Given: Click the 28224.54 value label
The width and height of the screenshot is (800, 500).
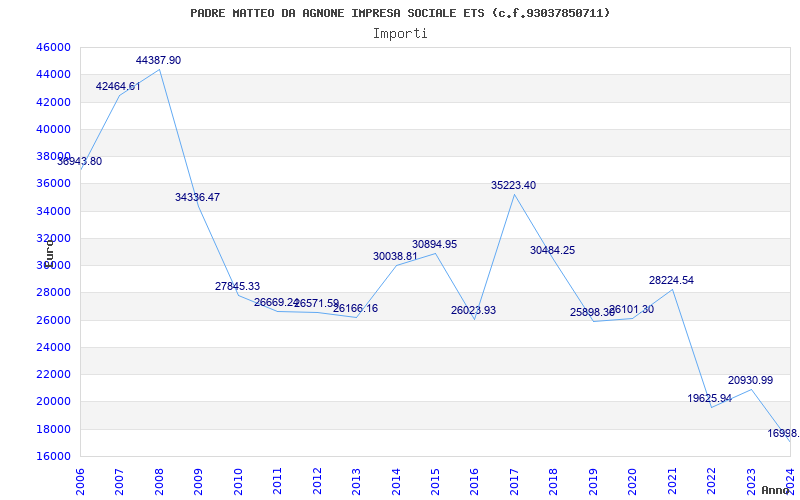Looking at the screenshot, I should (x=671, y=281).
